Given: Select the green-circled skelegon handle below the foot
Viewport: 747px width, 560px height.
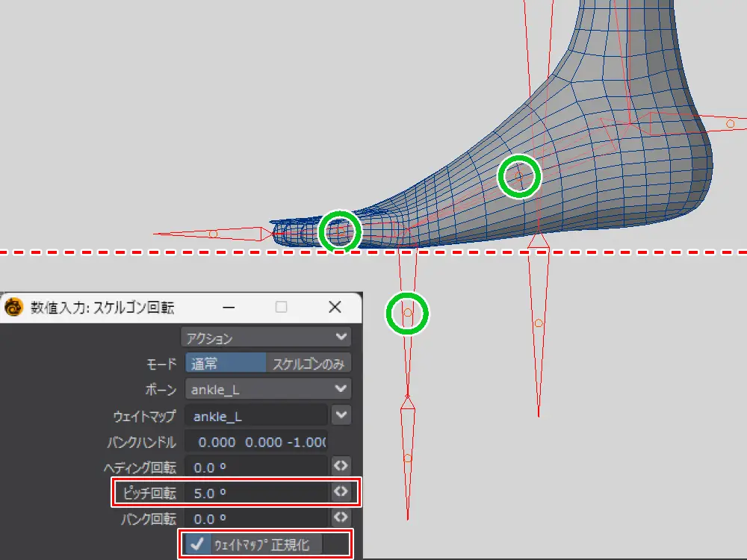Looking at the screenshot, I should point(408,313).
